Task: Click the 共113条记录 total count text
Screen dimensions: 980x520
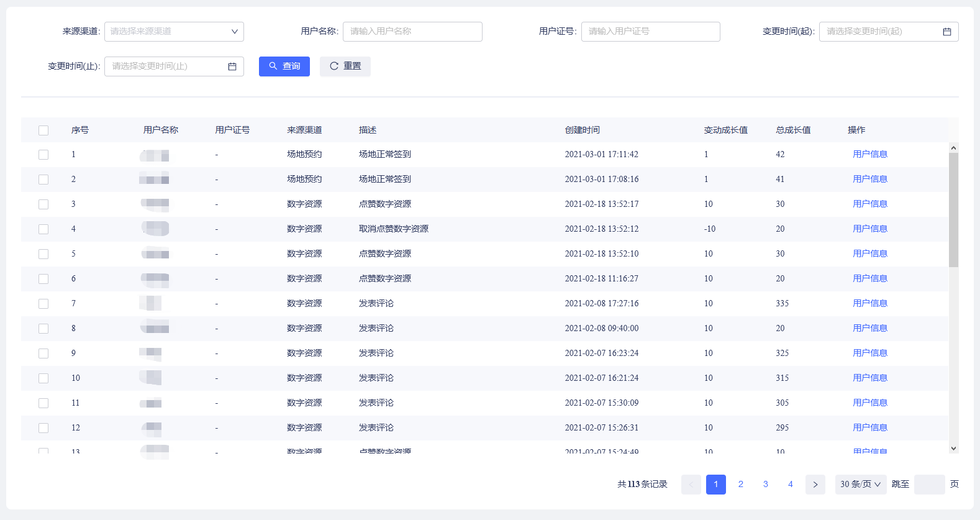Action: [642, 485]
